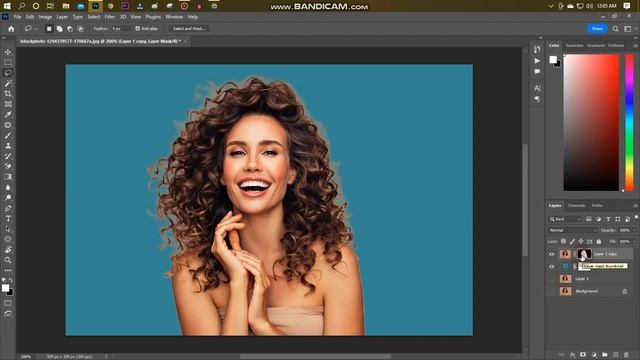Open the Image menu
Screen dimensions: 640x360
pos(45,17)
